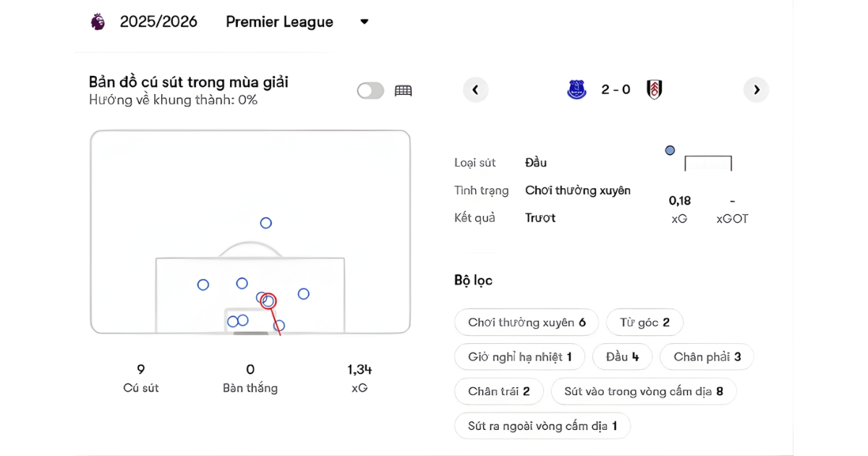868x456 pixels.
Task: Click the Premier League logo icon
Action: coord(98,22)
